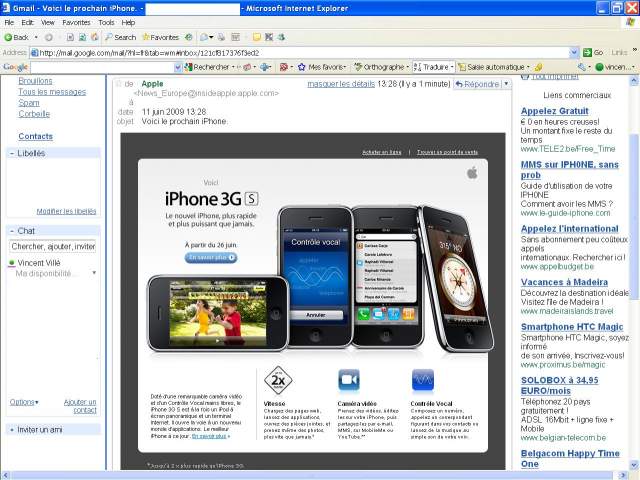Click the Caméra vidéo feature icon
Screen dimensions: 640x480
349,381
